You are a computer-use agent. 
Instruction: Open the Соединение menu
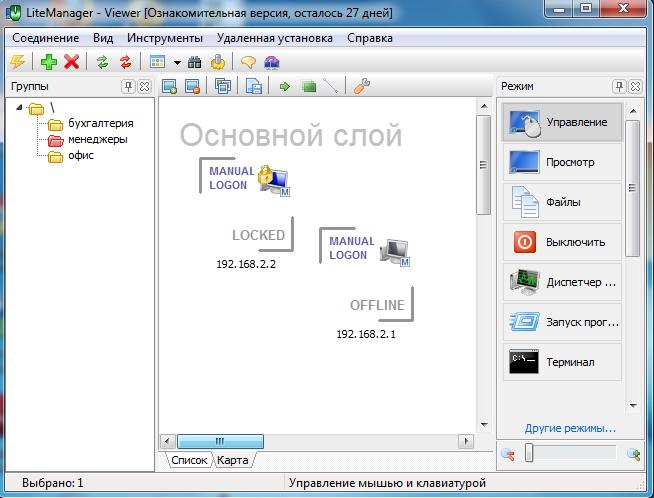(x=45, y=38)
